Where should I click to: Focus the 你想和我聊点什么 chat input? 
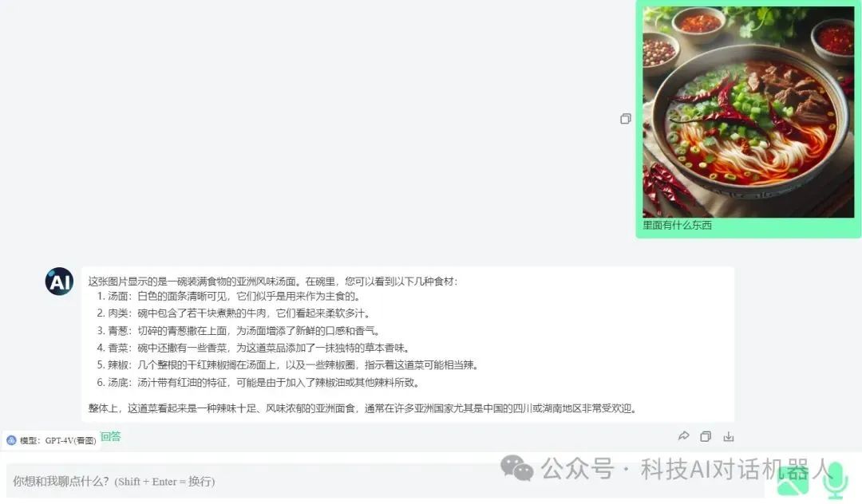pyautogui.click(x=385, y=482)
